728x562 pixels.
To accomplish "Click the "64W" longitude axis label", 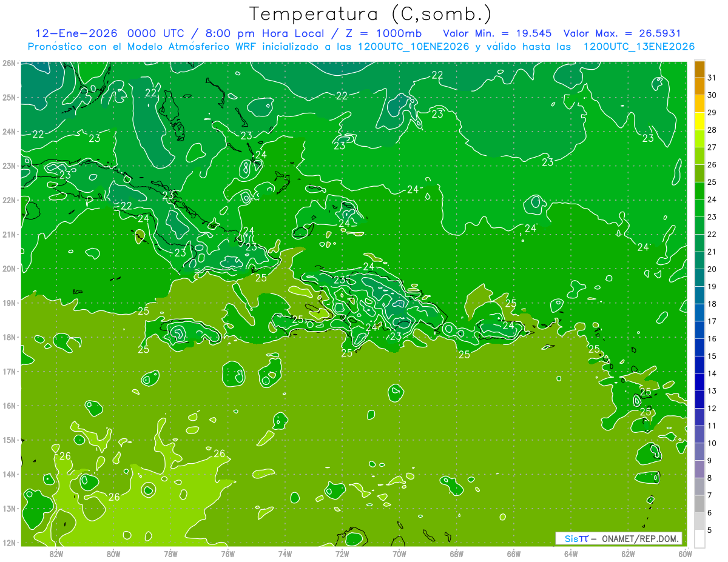I will click(x=571, y=554).
